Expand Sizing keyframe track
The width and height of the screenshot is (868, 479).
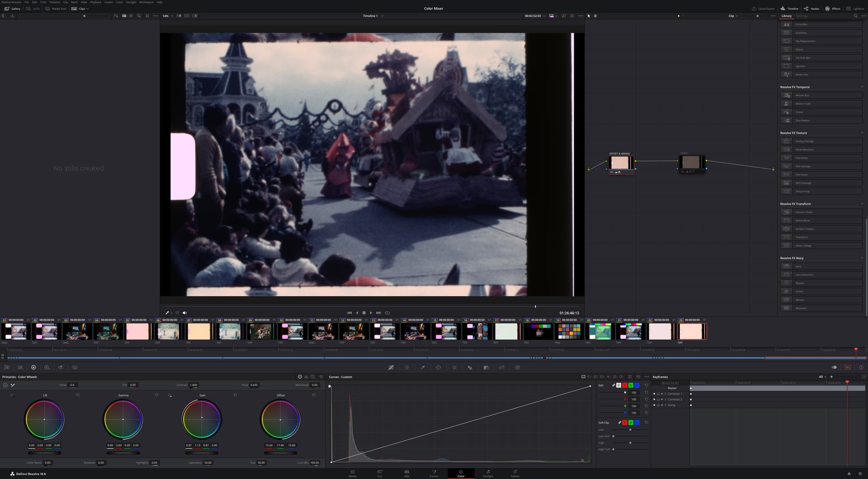click(x=665, y=405)
